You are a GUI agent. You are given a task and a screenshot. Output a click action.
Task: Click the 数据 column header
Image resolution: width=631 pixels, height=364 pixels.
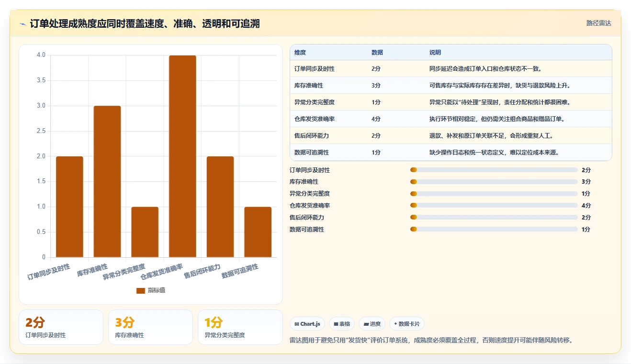377,52
